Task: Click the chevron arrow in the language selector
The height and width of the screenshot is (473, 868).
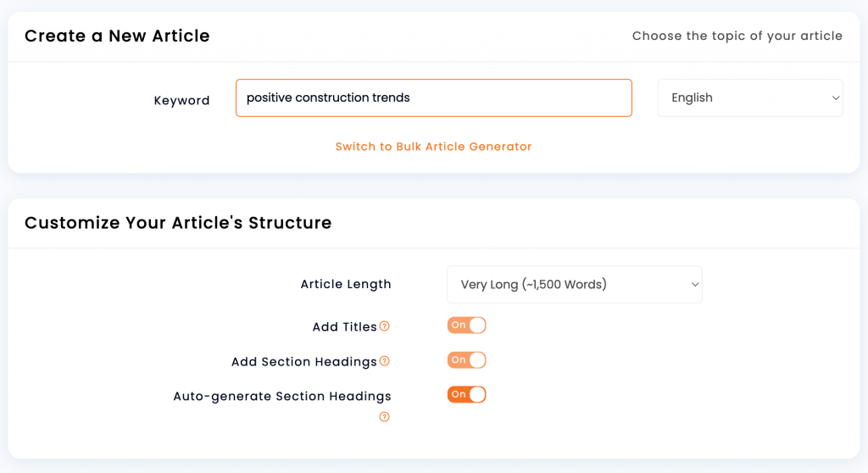Action: 835,98
